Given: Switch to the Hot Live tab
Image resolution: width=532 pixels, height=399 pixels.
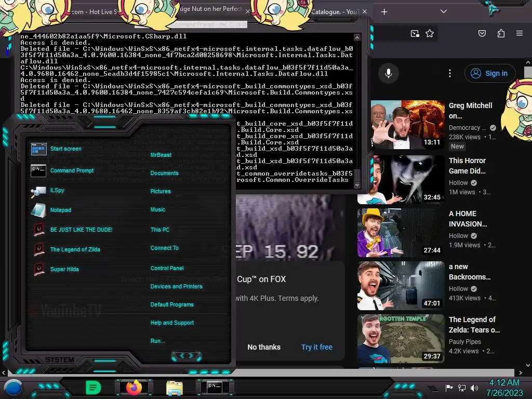Looking at the screenshot, I should tap(95, 12).
